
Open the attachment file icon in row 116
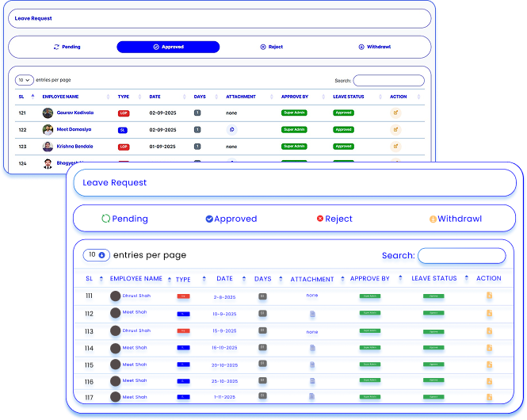312,381
